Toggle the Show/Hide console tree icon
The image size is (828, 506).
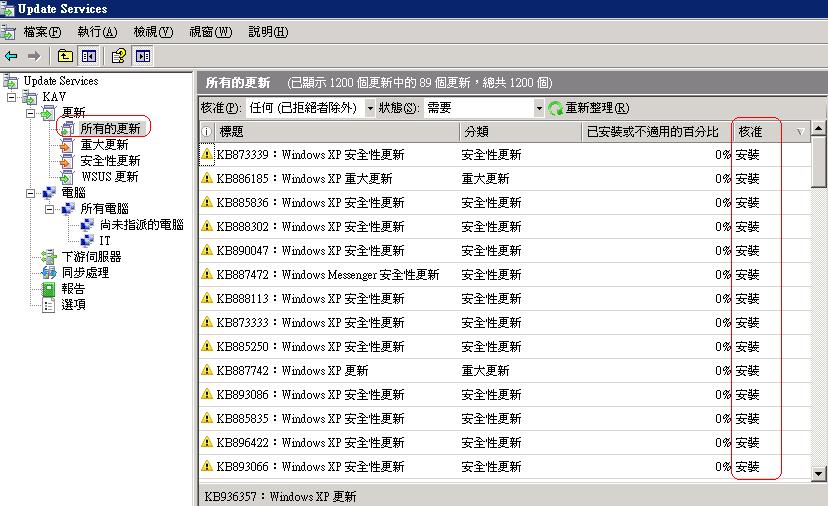tap(89, 56)
